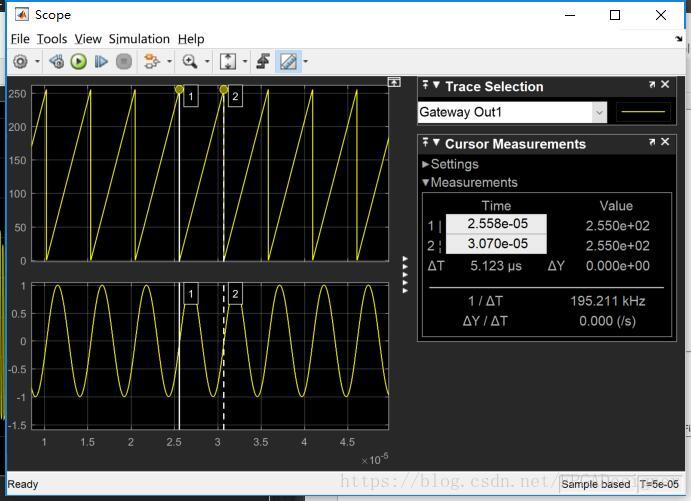Run the simulation with the green play button

79,61
